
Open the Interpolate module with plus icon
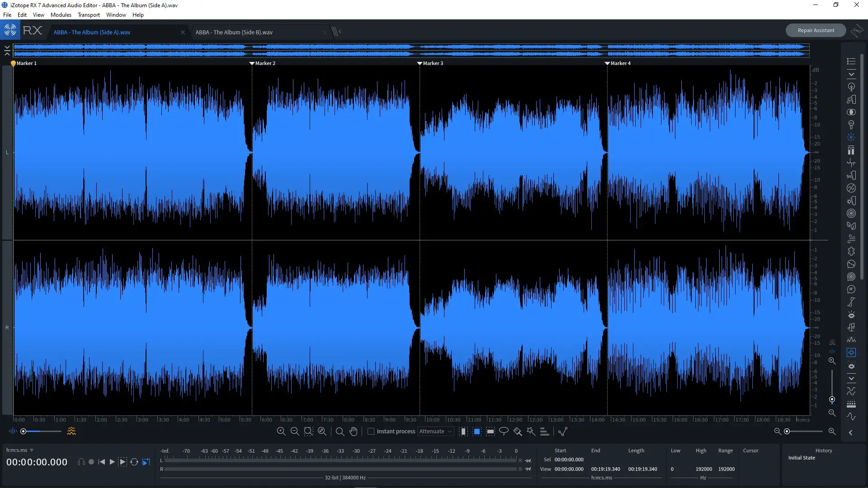851,352
